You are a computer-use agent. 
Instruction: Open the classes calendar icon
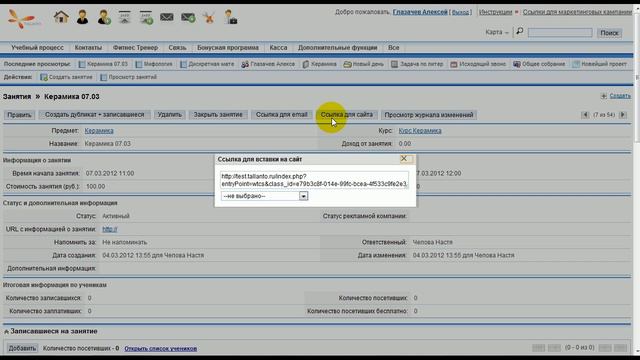[x=124, y=17]
